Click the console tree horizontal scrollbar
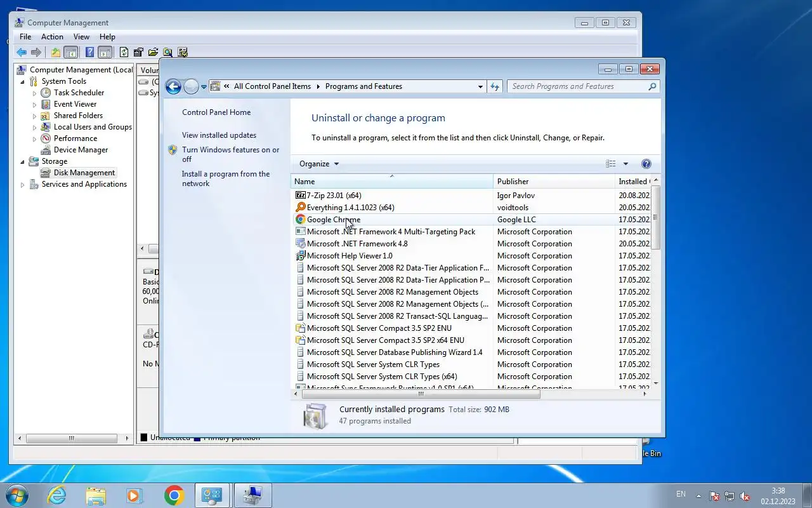Viewport: 812px width, 508px height. tap(72, 438)
